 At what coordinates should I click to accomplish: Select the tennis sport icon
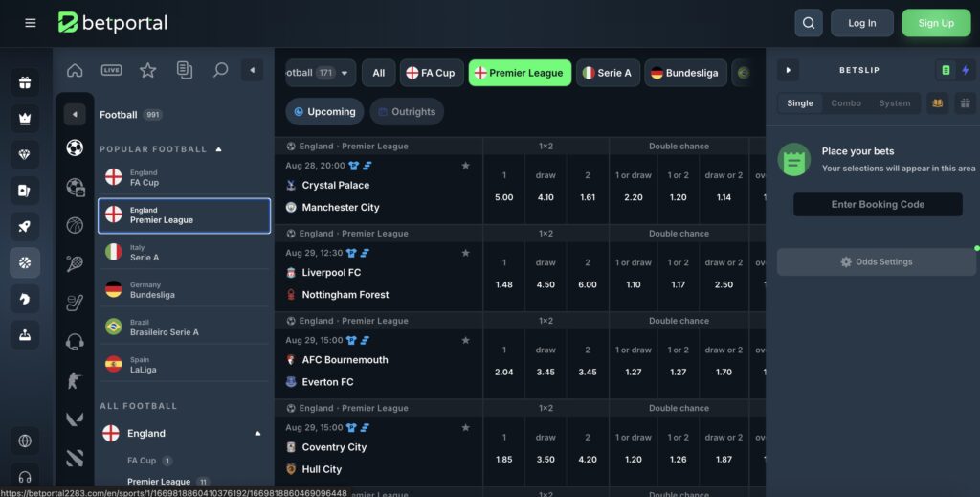pyautogui.click(x=75, y=263)
